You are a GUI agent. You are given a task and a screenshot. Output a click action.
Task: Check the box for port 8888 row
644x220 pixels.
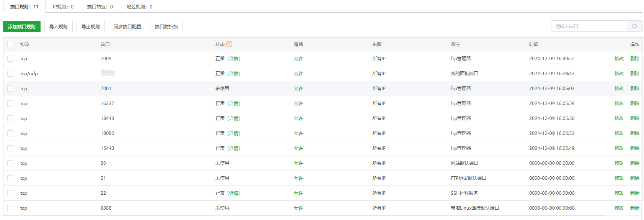pos(10,208)
